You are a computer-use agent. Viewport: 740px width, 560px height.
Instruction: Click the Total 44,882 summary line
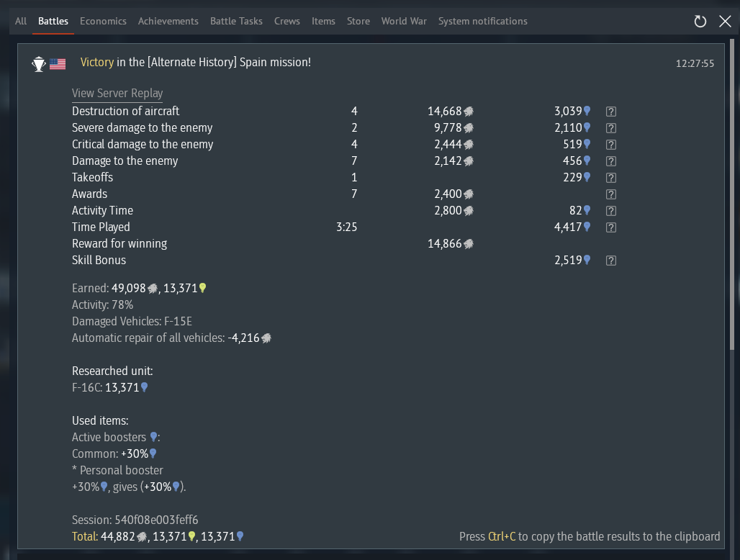tap(158, 536)
